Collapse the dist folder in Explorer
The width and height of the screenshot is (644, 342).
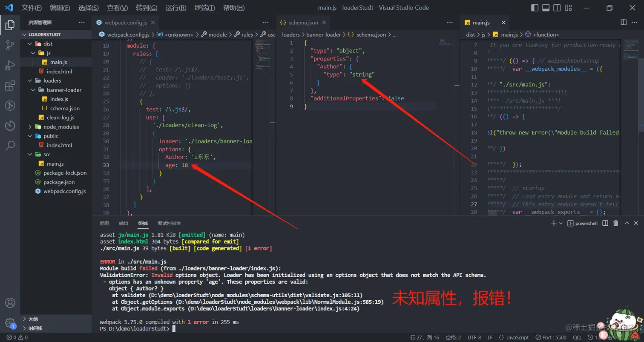click(x=56, y=43)
